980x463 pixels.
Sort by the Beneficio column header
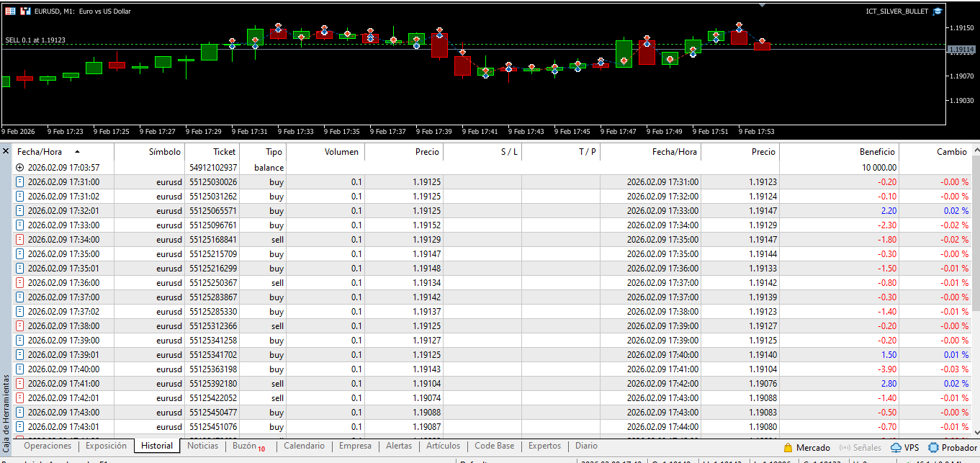[876, 152]
